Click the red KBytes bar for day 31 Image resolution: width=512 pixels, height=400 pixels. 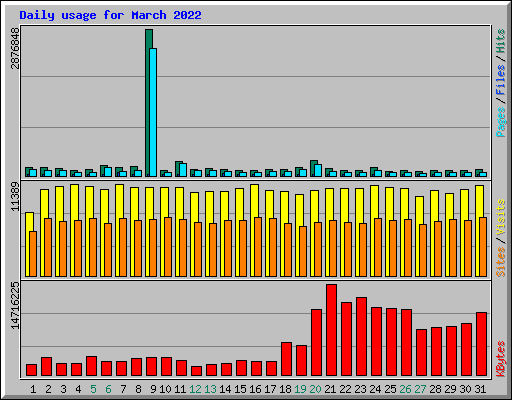click(481, 344)
